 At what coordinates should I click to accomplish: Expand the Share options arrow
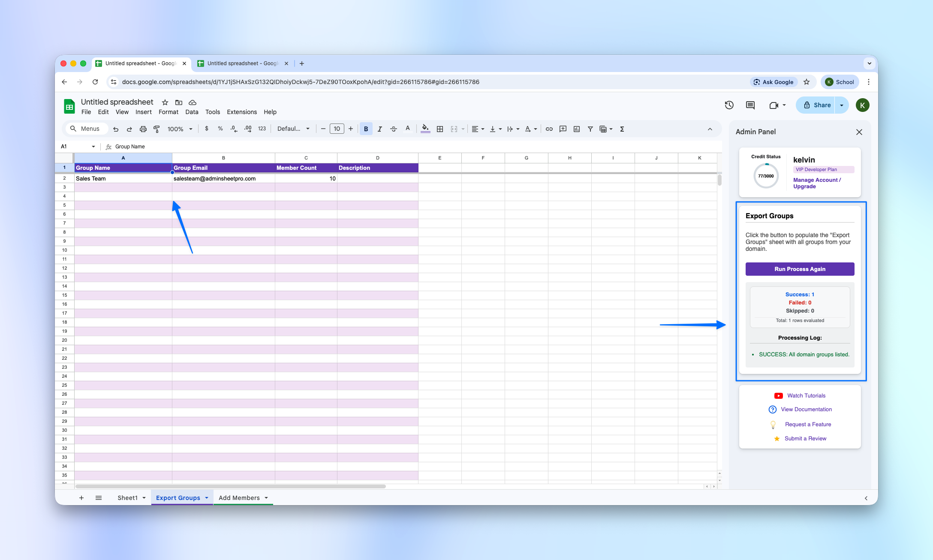(842, 105)
